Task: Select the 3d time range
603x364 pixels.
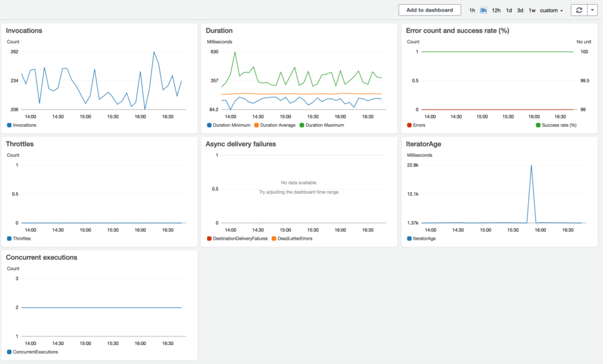Action: point(520,10)
